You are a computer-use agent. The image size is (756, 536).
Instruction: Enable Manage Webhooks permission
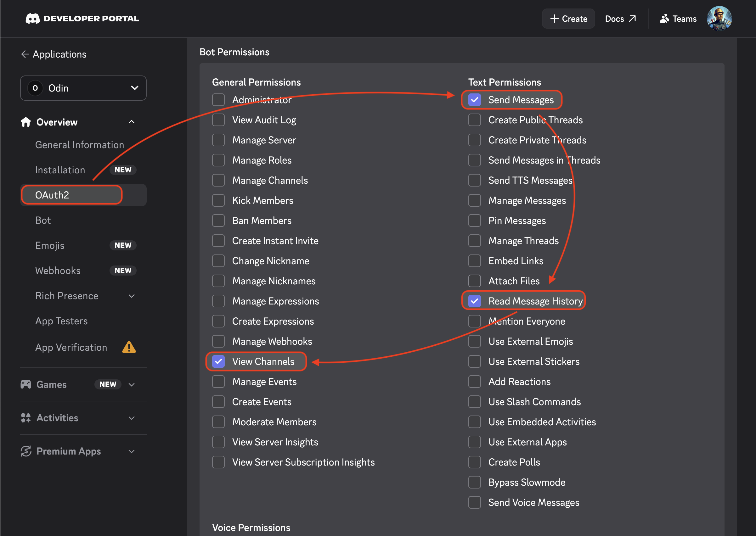click(x=218, y=341)
